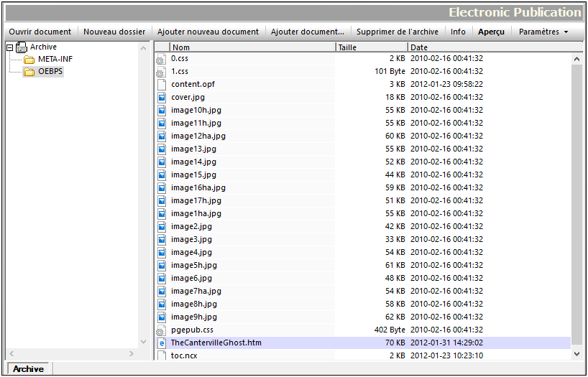Sort files by Nom column header
Screen dimensions: 588x377
click(252, 47)
